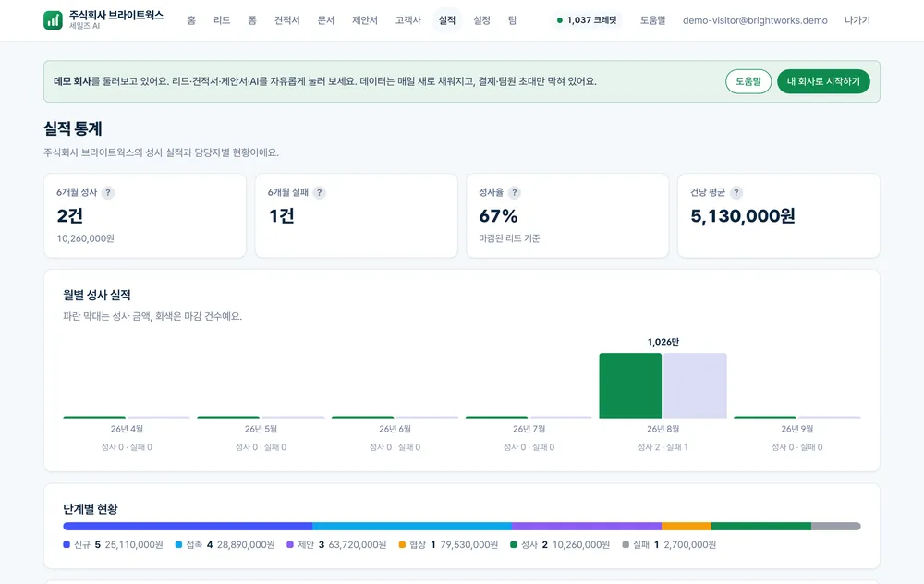Screen dimensions: 924x584
Task: Select the orange 협상 segment of stage bar
Action: click(687, 527)
